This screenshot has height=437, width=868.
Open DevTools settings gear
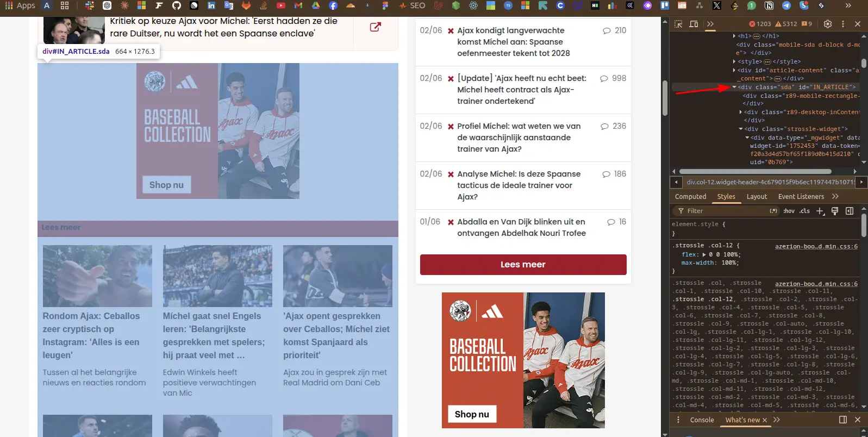828,24
